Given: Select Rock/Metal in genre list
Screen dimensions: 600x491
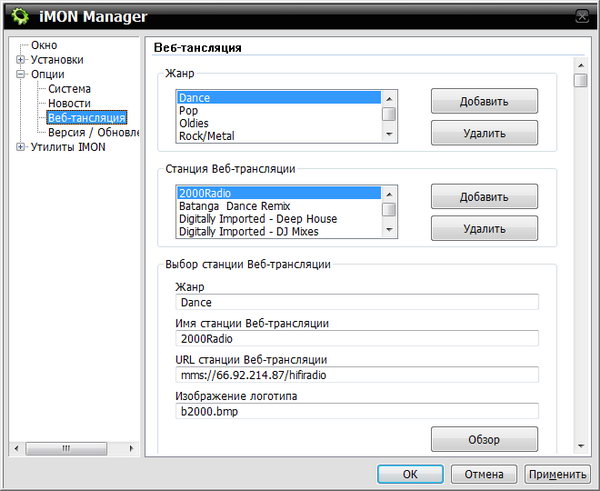Looking at the screenshot, I should (x=279, y=136).
